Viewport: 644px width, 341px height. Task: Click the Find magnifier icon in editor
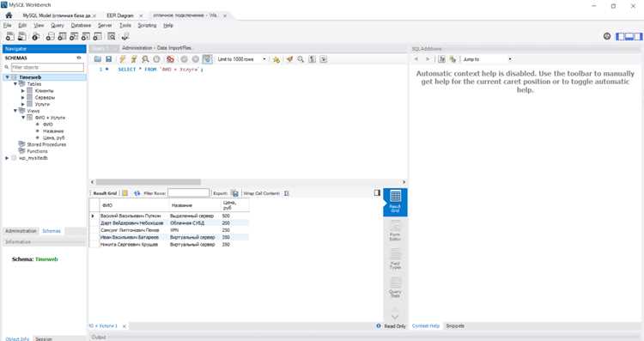(x=301, y=59)
